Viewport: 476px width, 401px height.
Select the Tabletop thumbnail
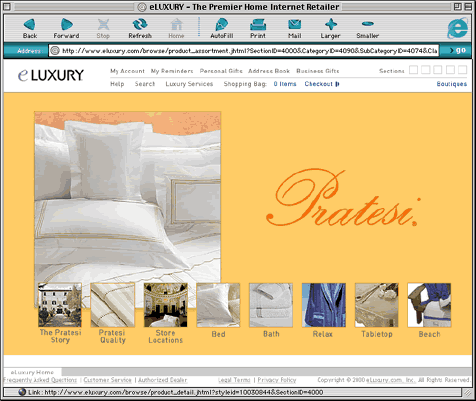coord(377,305)
